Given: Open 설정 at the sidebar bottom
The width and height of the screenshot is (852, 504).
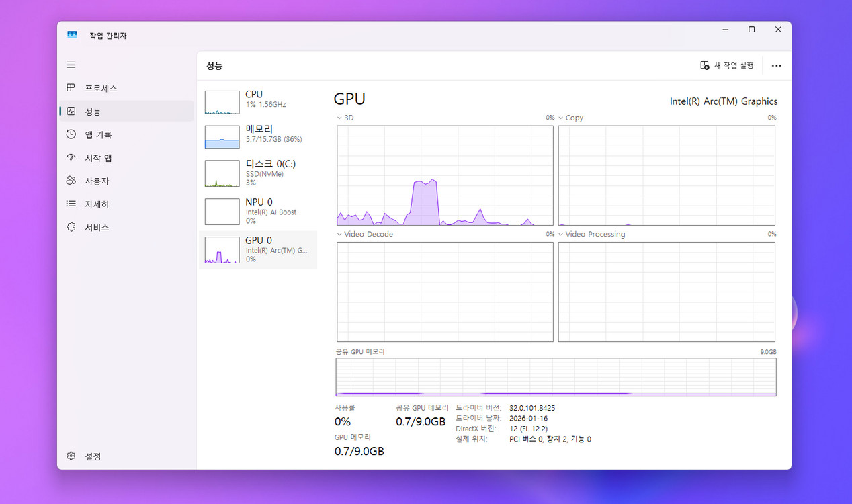Looking at the screenshot, I should [x=126, y=456].
